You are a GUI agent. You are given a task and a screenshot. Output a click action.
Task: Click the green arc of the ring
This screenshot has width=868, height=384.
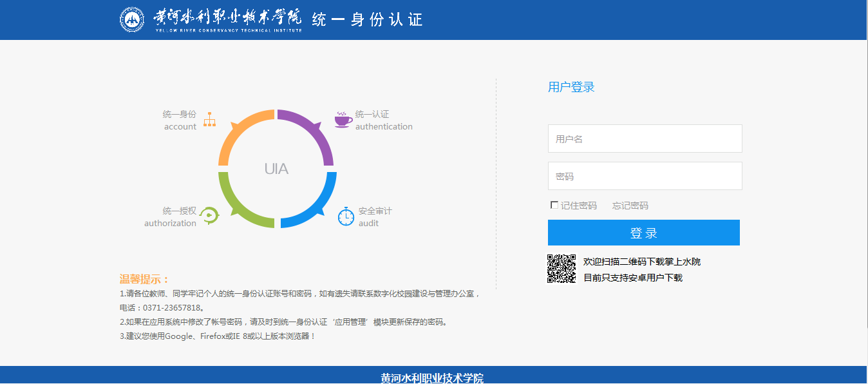(238, 206)
